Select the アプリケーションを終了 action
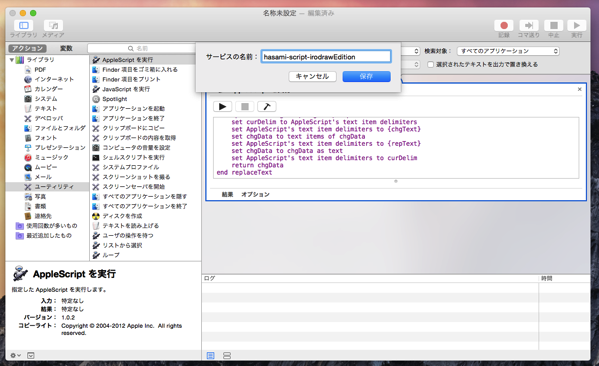 133,118
